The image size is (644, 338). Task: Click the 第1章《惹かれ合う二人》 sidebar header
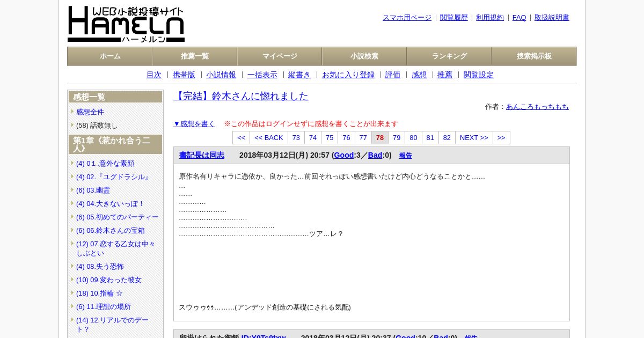115,144
